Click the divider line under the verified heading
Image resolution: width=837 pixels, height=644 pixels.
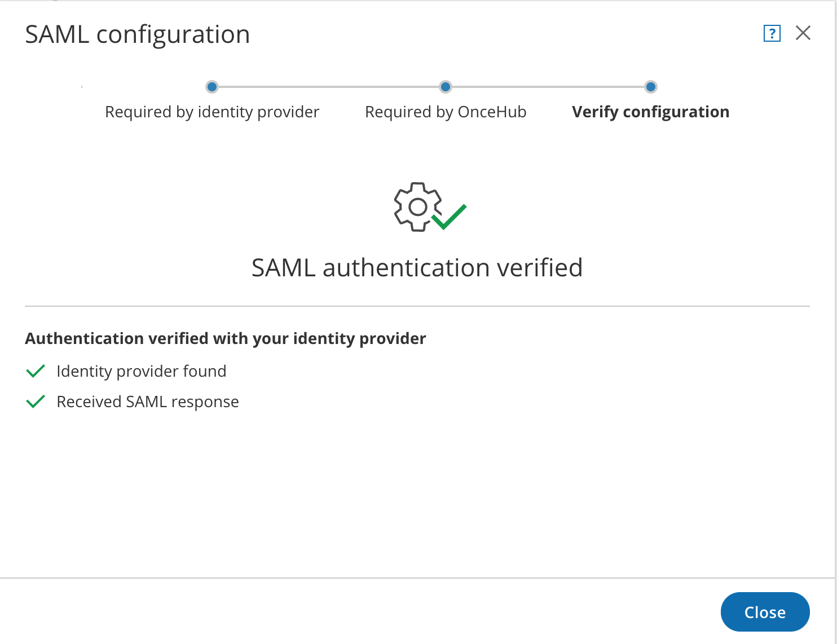pos(417,306)
